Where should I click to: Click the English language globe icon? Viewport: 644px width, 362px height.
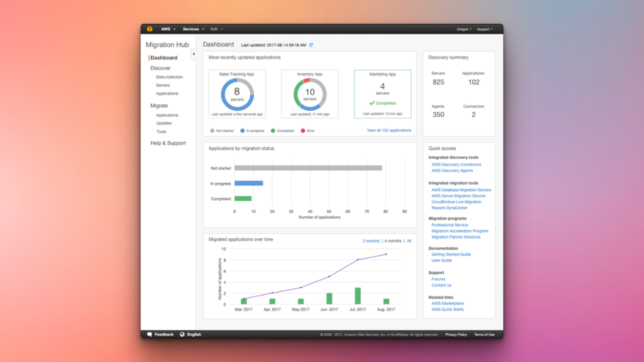183,334
